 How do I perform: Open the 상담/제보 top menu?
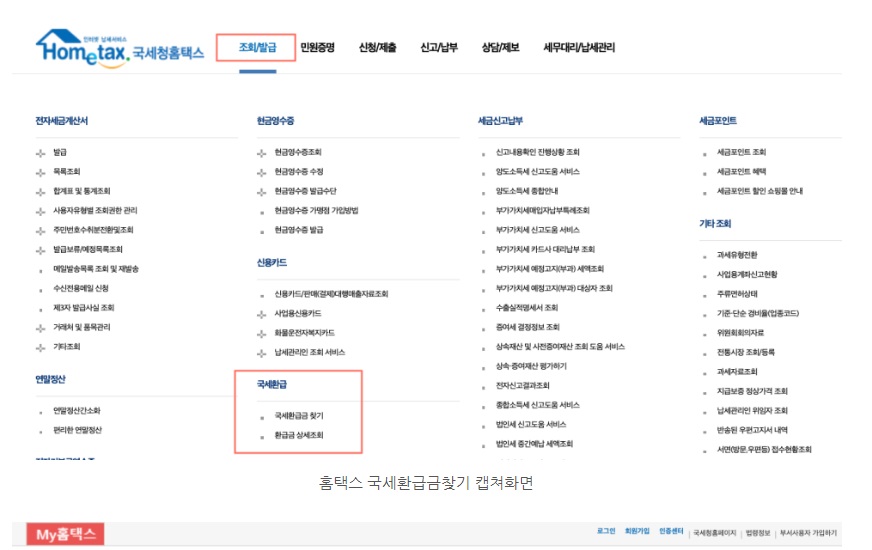point(501,47)
